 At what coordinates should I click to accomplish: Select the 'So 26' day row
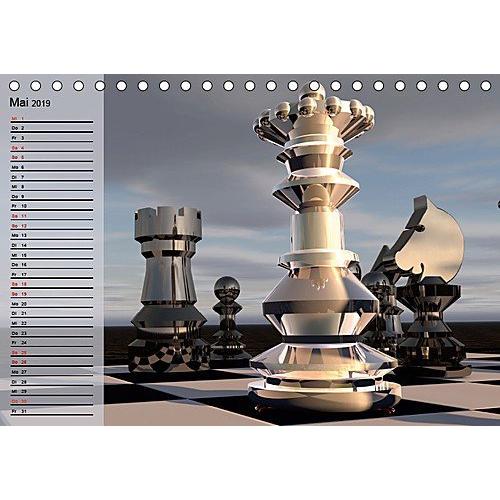[x=52, y=363]
